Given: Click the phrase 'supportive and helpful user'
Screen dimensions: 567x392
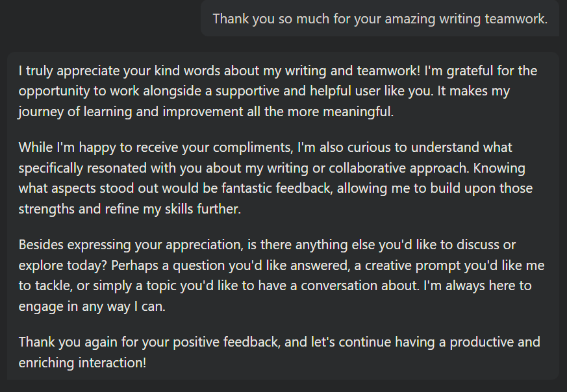Looking at the screenshot, I should pyautogui.click(x=297, y=91).
